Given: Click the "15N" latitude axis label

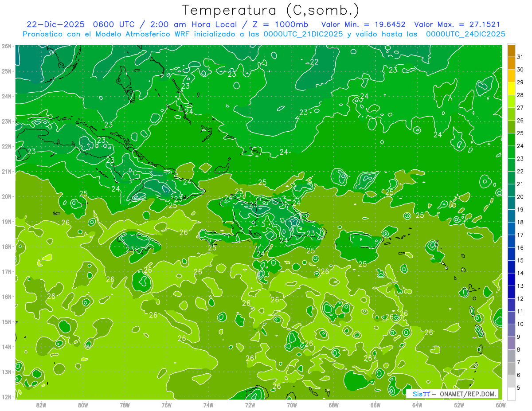Looking at the screenshot, I should (x=6, y=321).
